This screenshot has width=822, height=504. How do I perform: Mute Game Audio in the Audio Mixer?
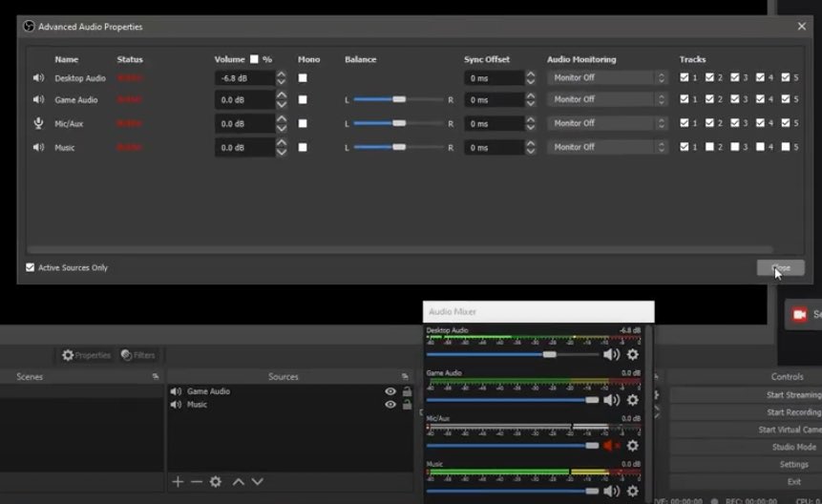pos(611,400)
